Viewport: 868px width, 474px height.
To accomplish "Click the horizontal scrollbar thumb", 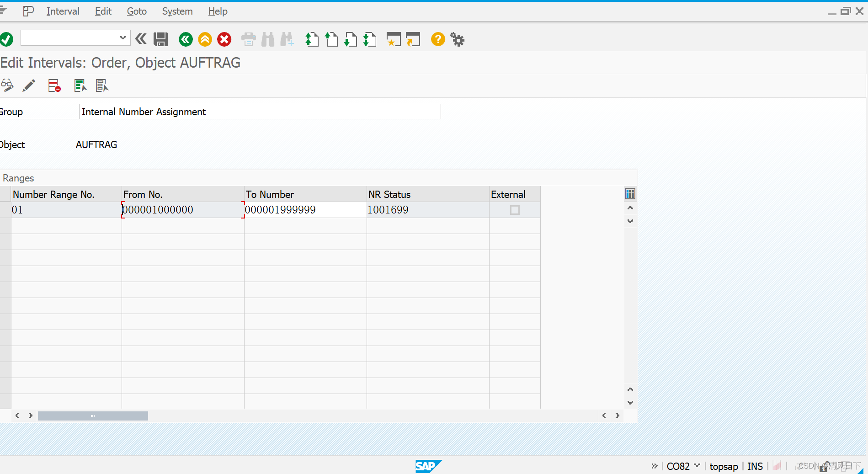I will 93,415.
